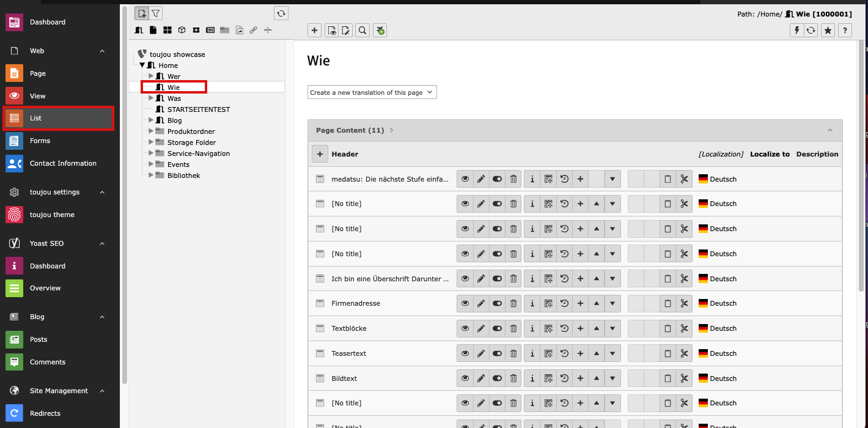Open the Forms module in sidebar
The width and height of the screenshot is (868, 428).
click(x=40, y=141)
